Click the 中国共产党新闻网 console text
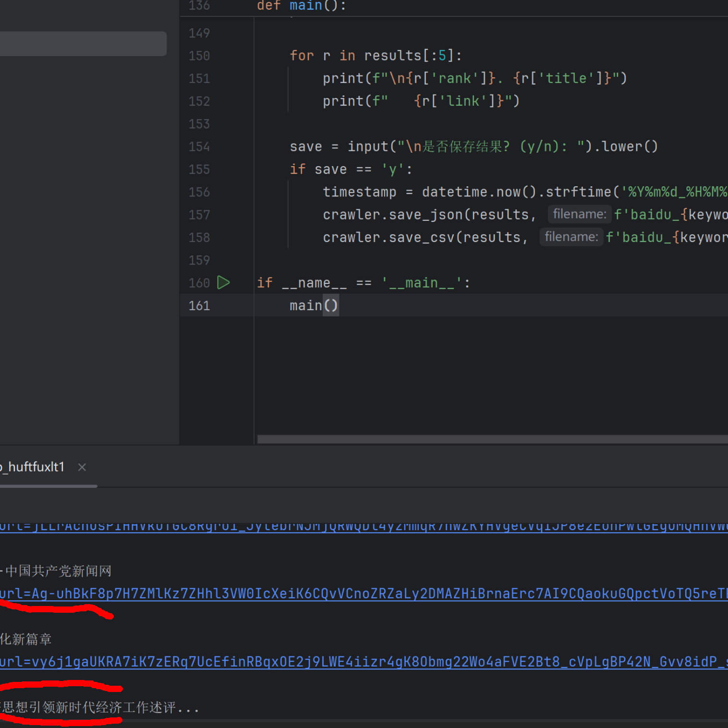This screenshot has width=728, height=728. click(59, 571)
